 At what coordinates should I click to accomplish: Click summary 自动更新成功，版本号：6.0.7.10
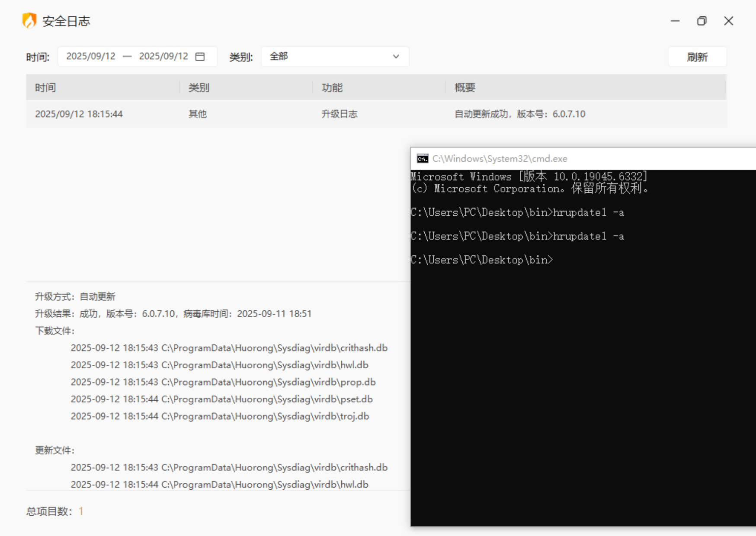point(520,114)
